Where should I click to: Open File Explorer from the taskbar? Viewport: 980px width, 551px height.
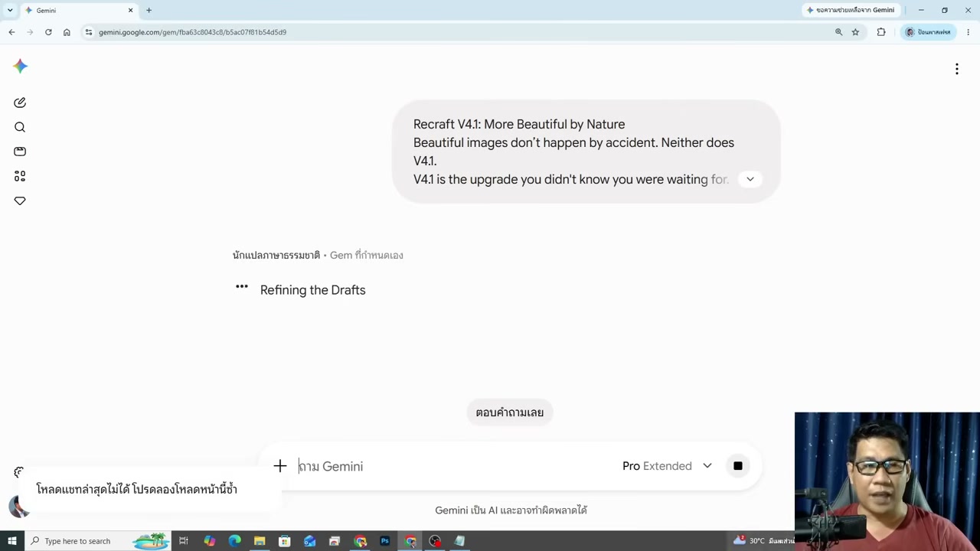(x=260, y=541)
